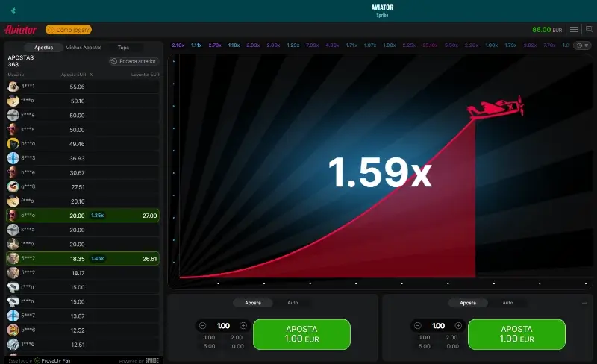Click the 1.35x cashout multiplier badge
The height and width of the screenshot is (364, 597).
coord(98,216)
